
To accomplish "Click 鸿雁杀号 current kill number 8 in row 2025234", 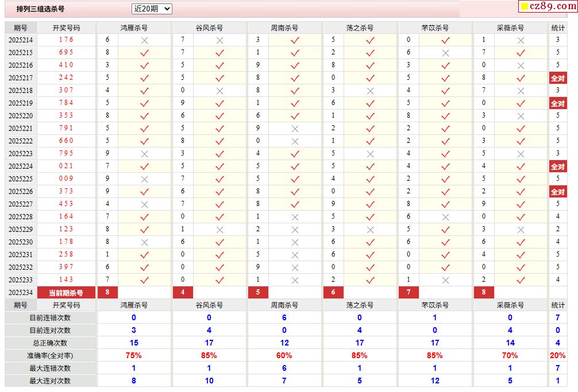I will [107, 292].
